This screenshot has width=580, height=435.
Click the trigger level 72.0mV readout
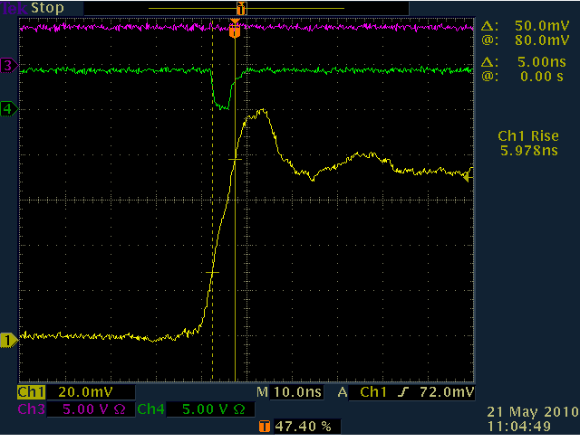coord(447,392)
